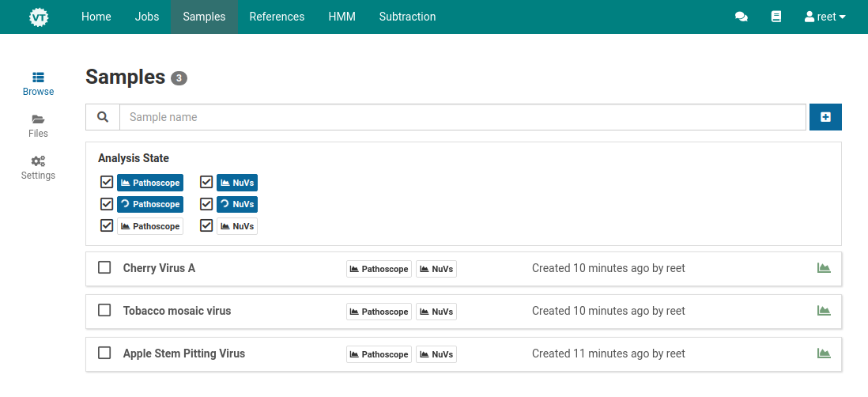Open Settings gears in sidebar
The height and width of the screenshot is (397, 868).
point(38,168)
